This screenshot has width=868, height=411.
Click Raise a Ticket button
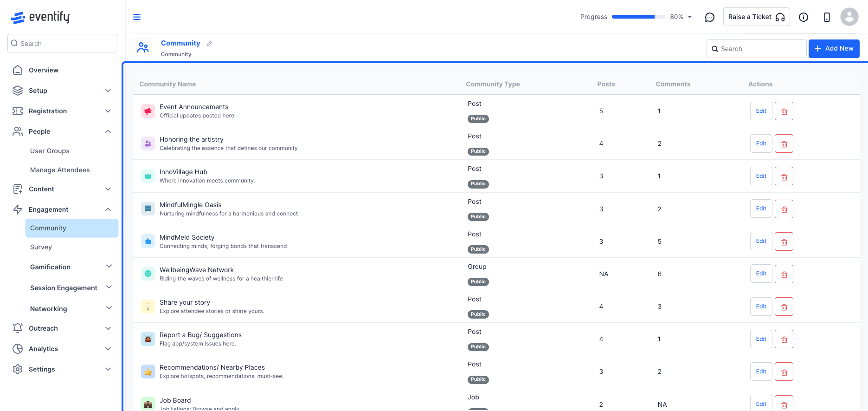756,17
